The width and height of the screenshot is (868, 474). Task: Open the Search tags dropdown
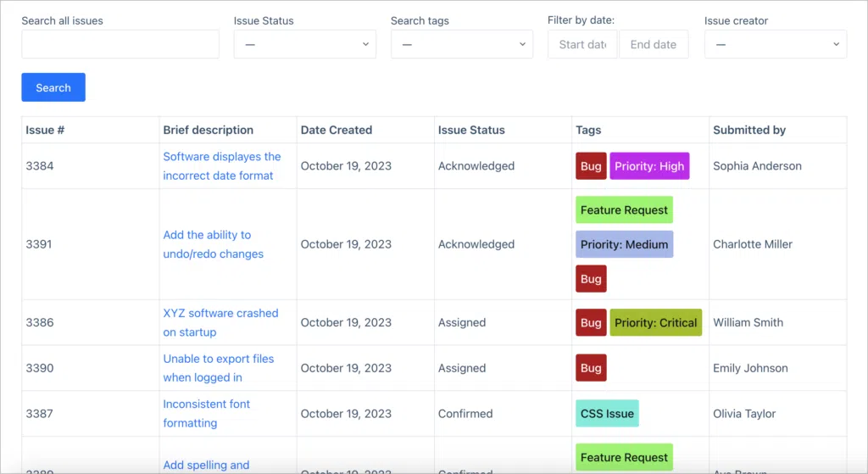click(x=462, y=44)
